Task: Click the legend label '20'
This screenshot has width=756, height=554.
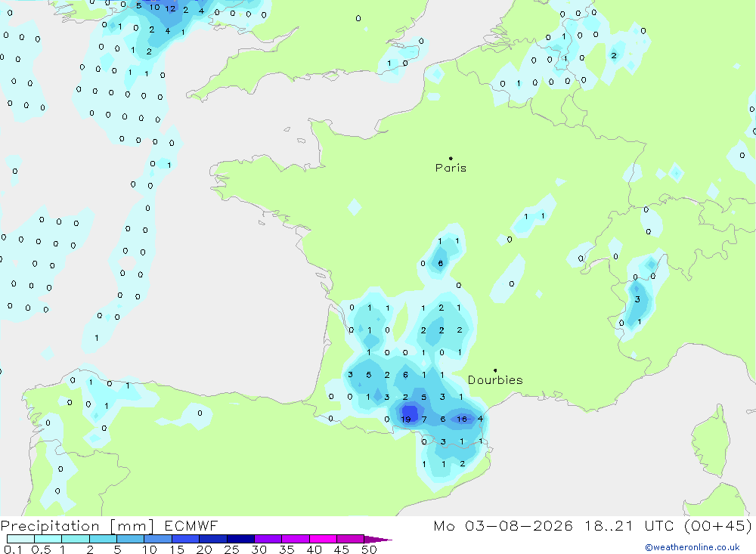Action: 204,549
